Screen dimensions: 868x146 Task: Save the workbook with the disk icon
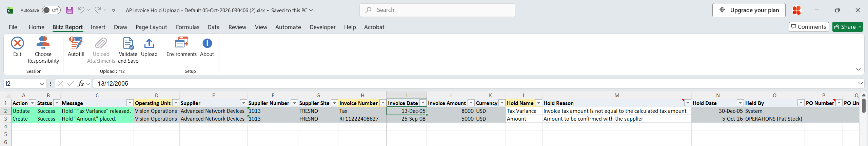pyautogui.click(x=70, y=10)
